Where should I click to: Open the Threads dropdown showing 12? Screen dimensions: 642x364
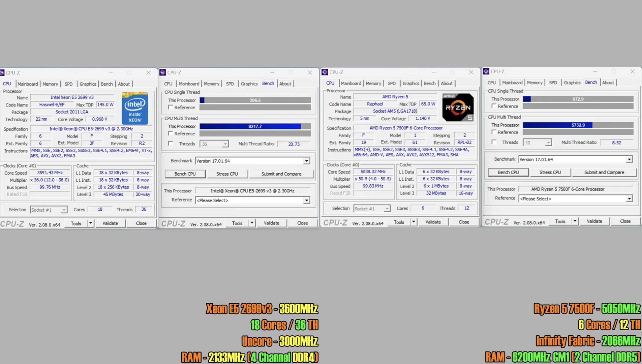click(538, 143)
